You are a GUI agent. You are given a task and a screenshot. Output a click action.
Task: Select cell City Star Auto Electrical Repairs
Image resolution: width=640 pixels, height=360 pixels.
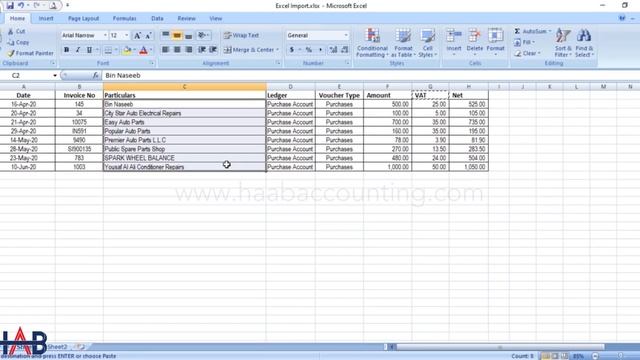pos(184,113)
